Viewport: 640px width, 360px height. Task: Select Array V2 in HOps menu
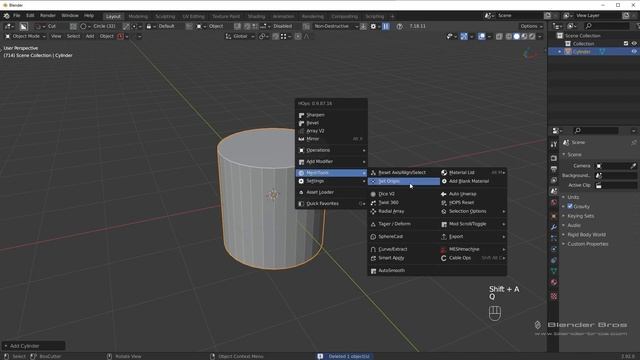tap(331, 131)
